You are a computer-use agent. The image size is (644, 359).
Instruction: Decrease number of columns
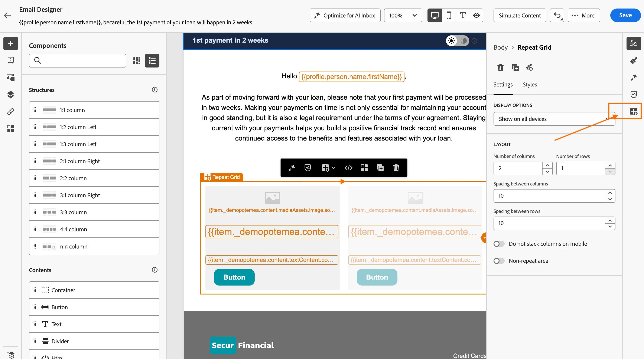547,172
